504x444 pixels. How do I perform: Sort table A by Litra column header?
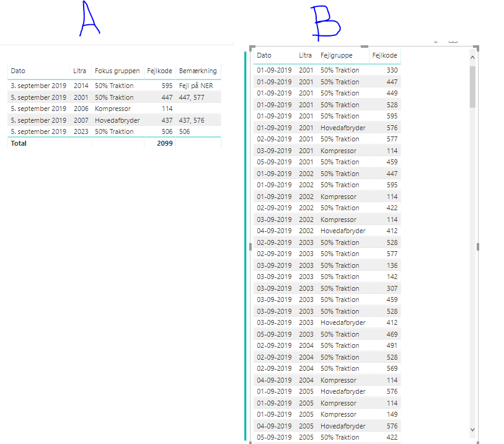[79, 71]
